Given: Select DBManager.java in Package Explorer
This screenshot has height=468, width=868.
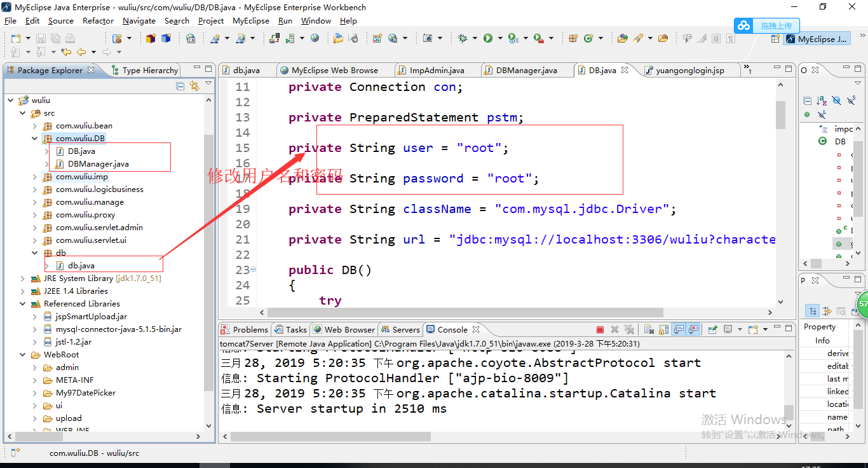Looking at the screenshot, I should [98, 164].
